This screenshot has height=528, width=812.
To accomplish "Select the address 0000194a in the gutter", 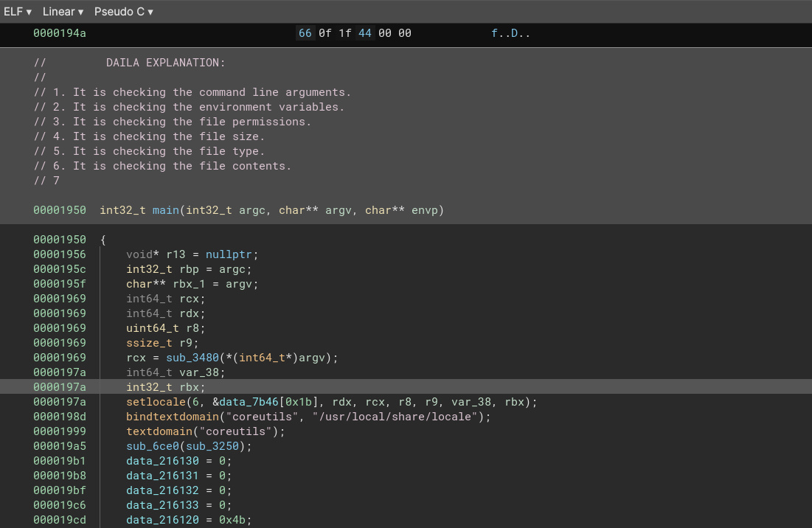I will [59, 33].
